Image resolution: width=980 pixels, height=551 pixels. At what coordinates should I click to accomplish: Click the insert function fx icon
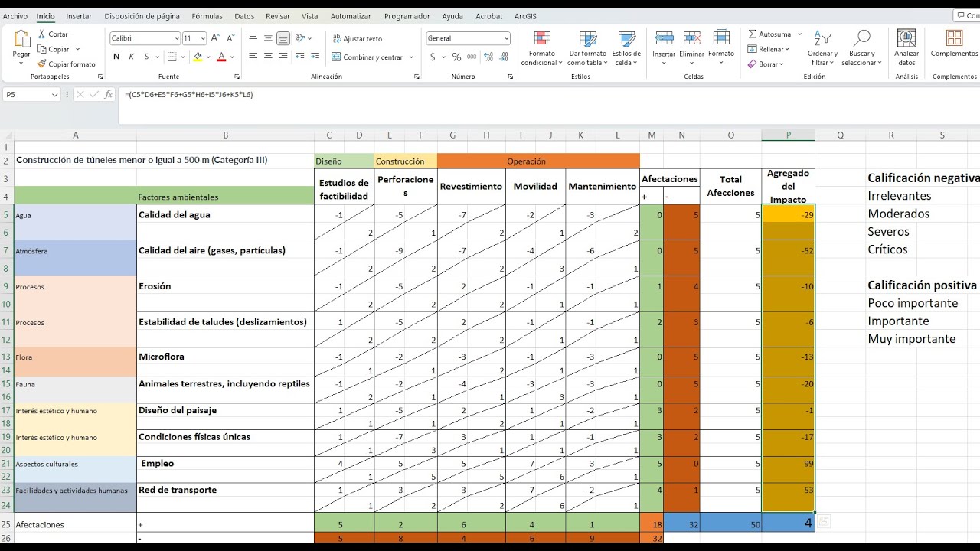point(109,94)
